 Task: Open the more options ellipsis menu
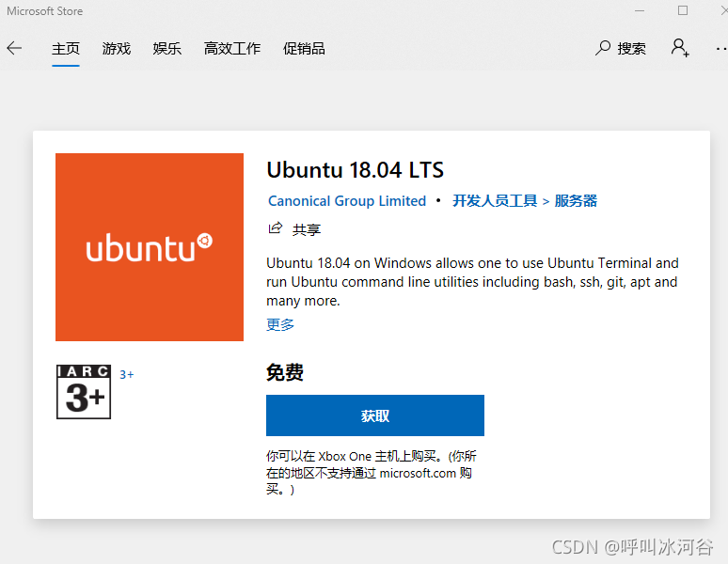click(721, 48)
